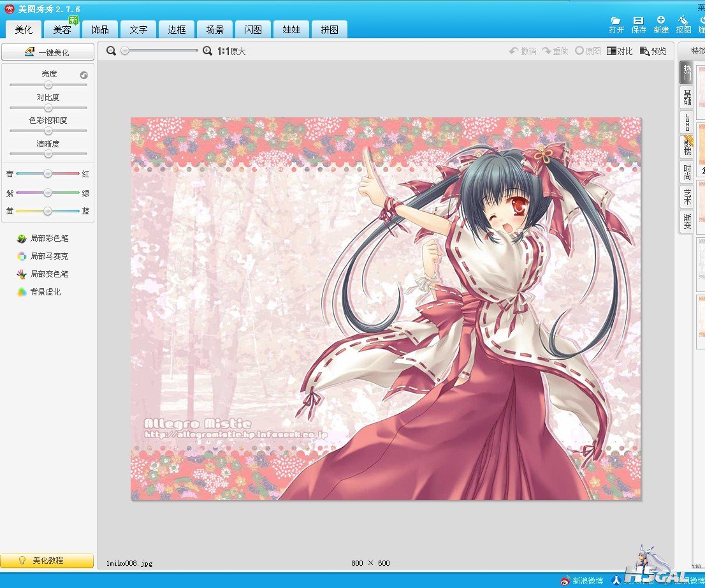Set zoom to 1:1 原大

231,51
